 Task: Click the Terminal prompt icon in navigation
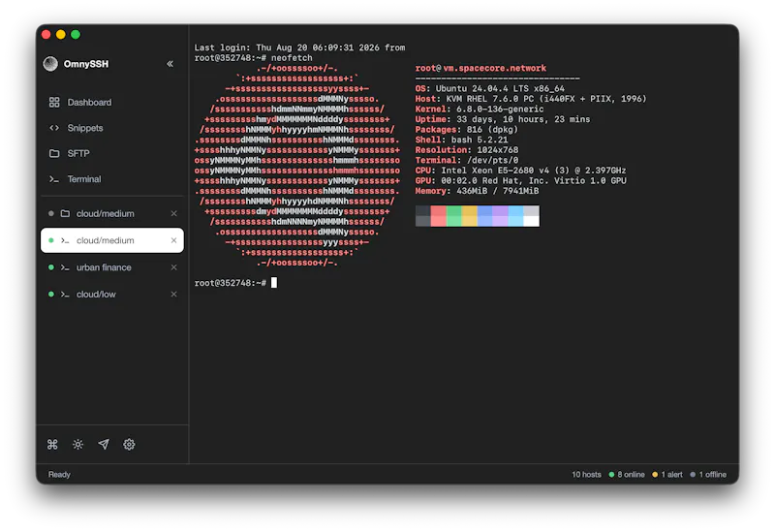coord(54,179)
